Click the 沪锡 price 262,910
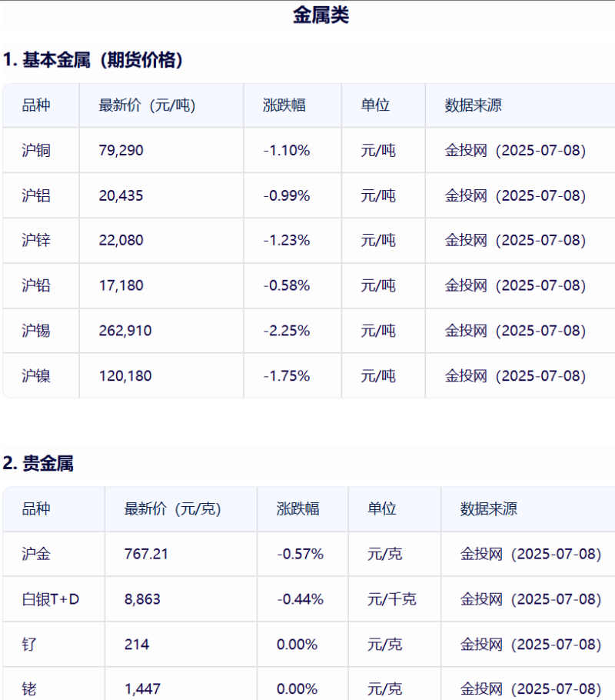This screenshot has width=615, height=700. pos(125,330)
